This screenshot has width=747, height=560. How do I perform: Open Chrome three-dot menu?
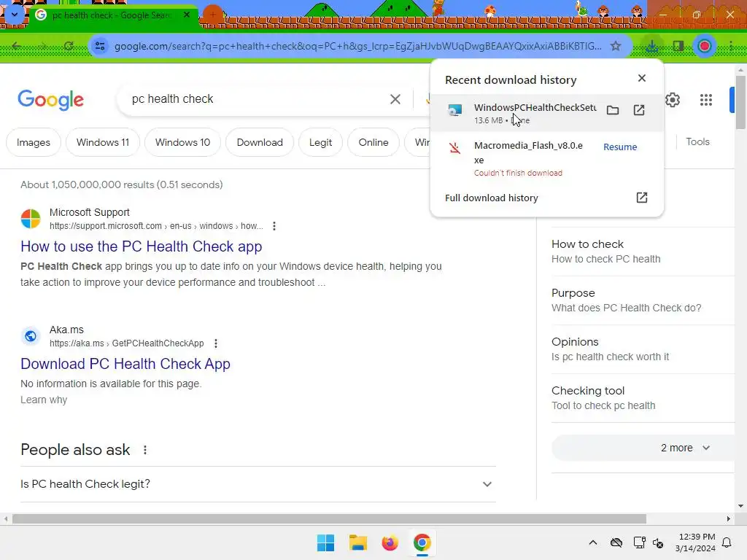point(731,46)
